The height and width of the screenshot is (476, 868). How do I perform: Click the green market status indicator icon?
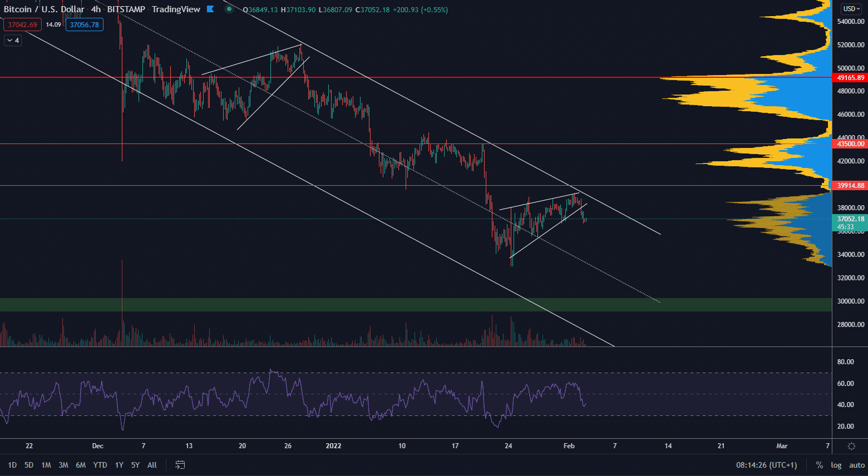click(229, 9)
